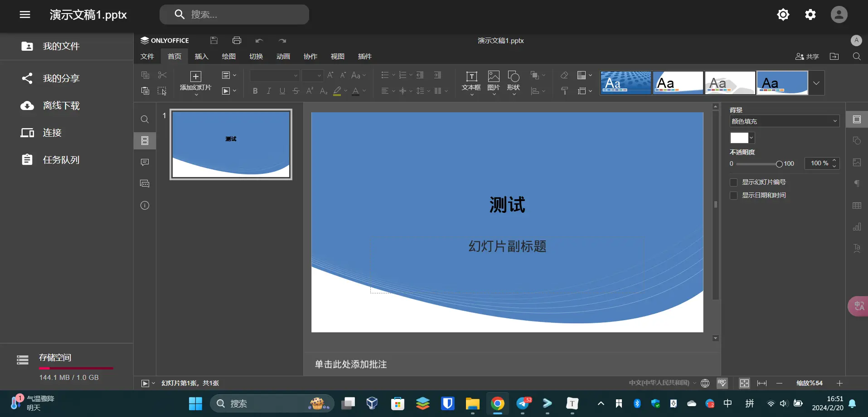
Task: Open the font size dropdown
Action: tap(312, 75)
